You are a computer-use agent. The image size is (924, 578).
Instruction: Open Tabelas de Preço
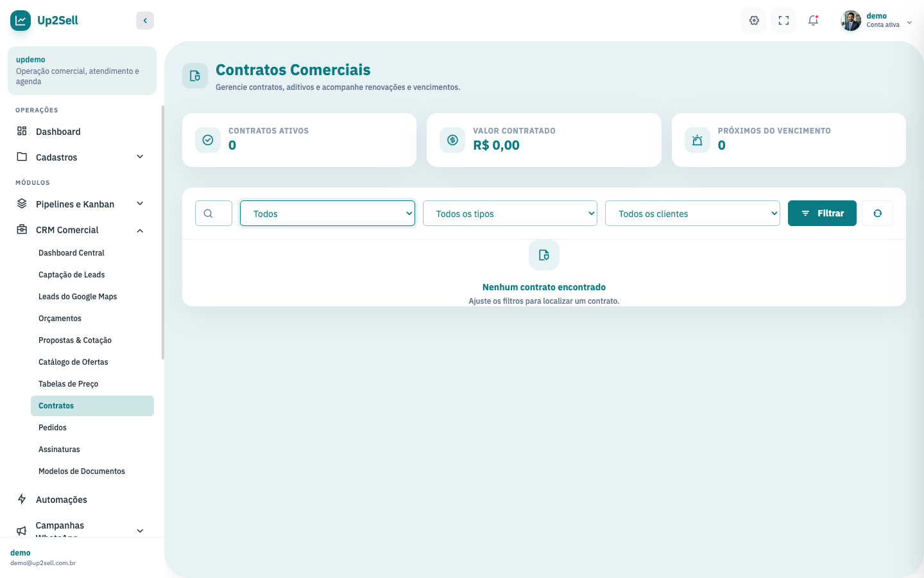pos(92,384)
